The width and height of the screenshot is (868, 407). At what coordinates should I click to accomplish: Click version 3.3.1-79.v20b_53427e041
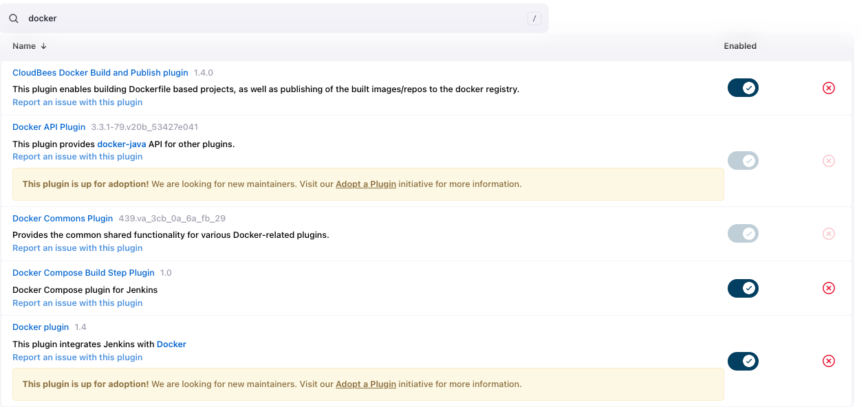point(144,127)
